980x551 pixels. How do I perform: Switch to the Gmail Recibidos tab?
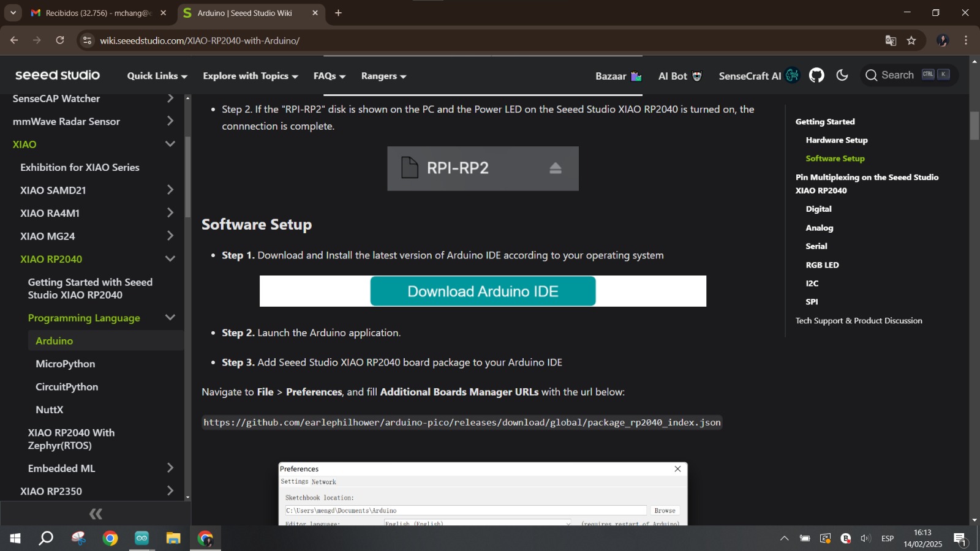pos(98,13)
